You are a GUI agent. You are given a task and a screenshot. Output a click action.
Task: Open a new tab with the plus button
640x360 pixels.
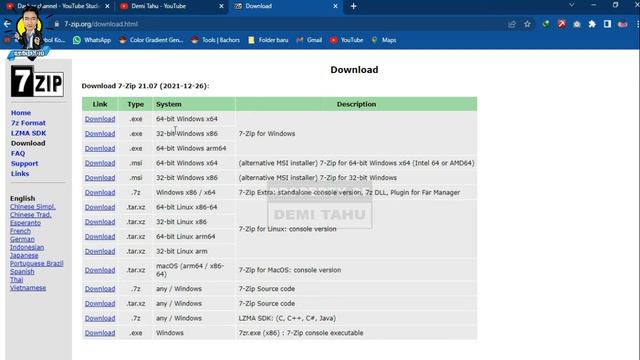(x=353, y=6)
